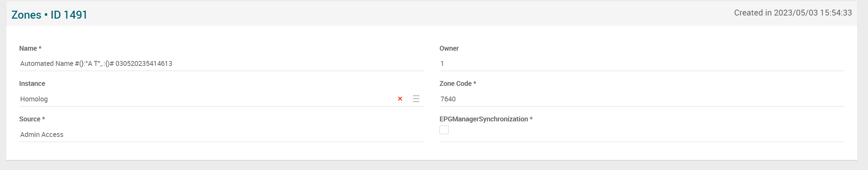Click the required asterisk beside Zone Code
The image size is (868, 170).
475,83
